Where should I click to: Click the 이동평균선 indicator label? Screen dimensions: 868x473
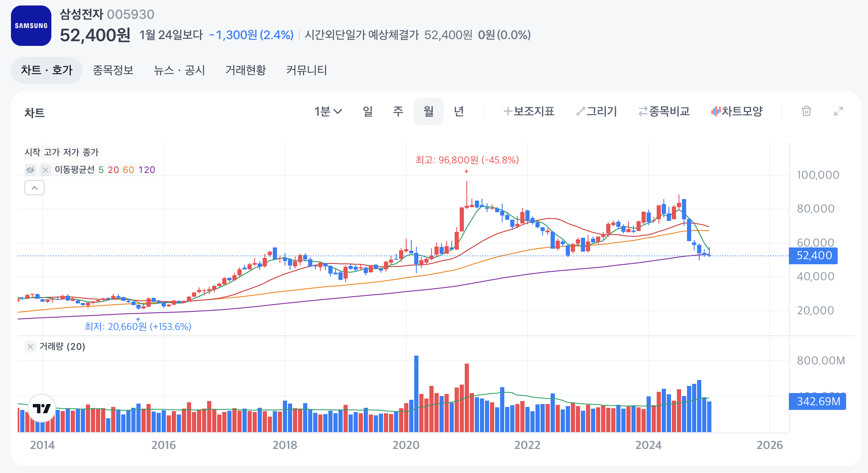(x=75, y=170)
